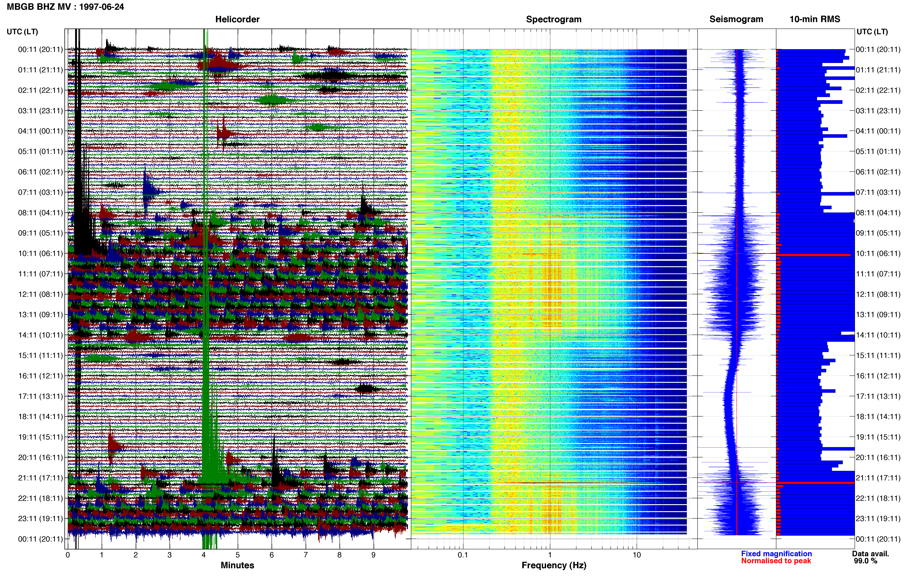Viewport: 924px width, 578px height.
Task: Click the 'Minutes' x-axis label
Action: coord(237,565)
